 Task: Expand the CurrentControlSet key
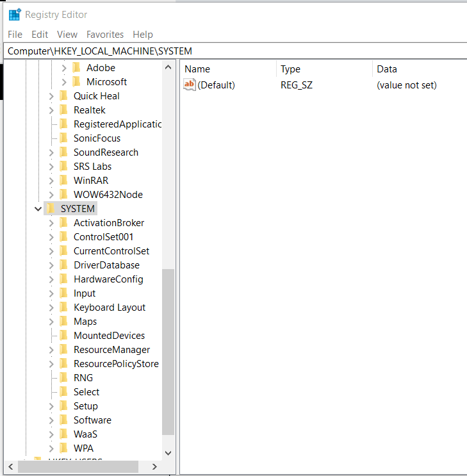pyautogui.click(x=51, y=251)
